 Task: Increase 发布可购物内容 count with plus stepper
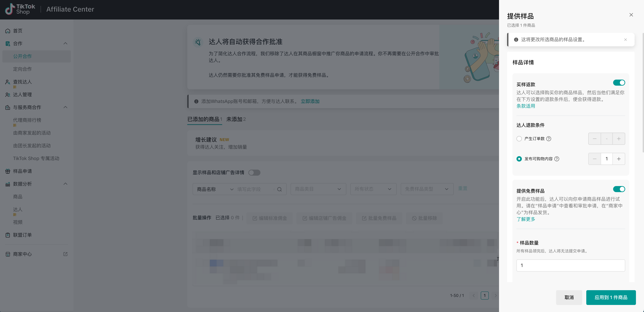click(x=619, y=159)
